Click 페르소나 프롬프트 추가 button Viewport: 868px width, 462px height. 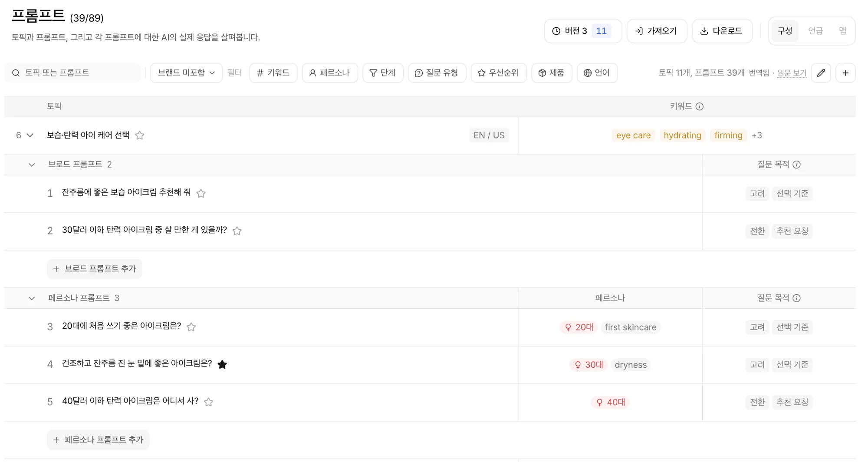click(x=98, y=440)
